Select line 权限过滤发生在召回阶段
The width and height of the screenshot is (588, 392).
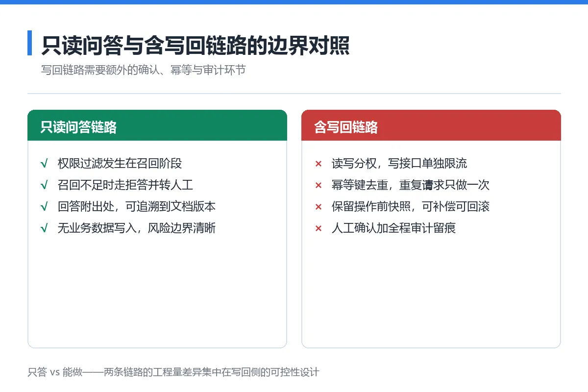click(x=120, y=163)
